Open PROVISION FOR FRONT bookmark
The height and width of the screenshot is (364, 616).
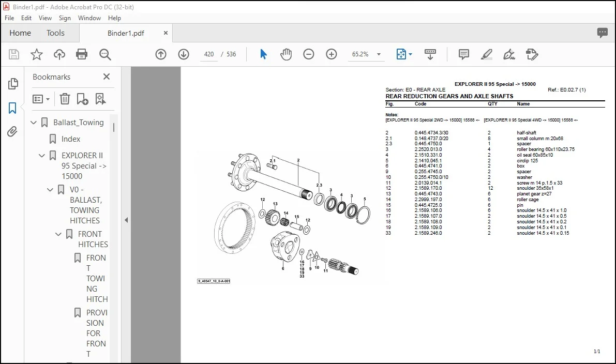click(97, 333)
